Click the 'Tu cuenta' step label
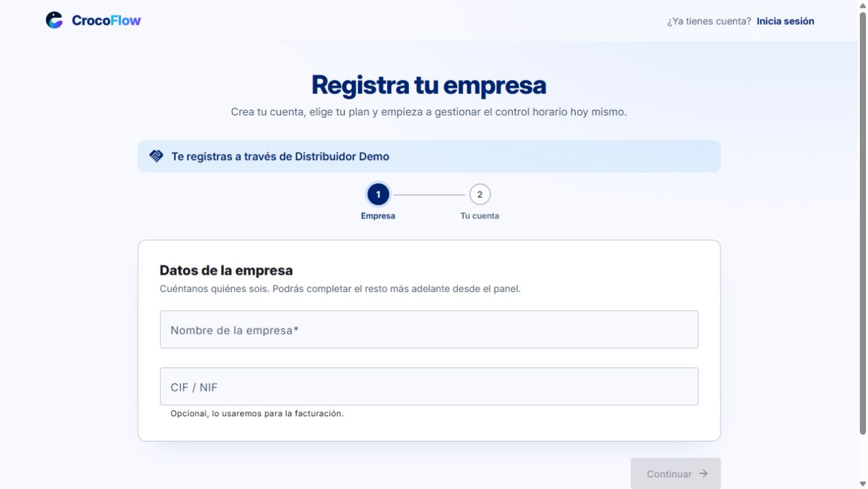 480,216
